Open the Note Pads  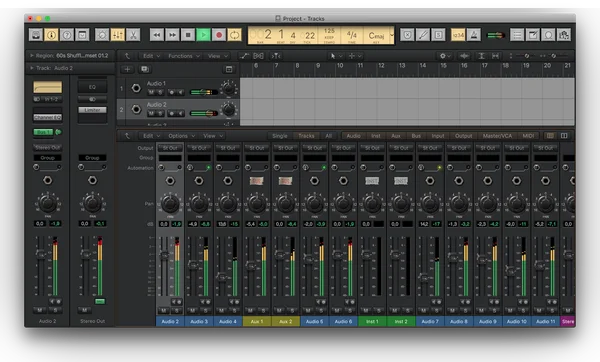coord(533,35)
